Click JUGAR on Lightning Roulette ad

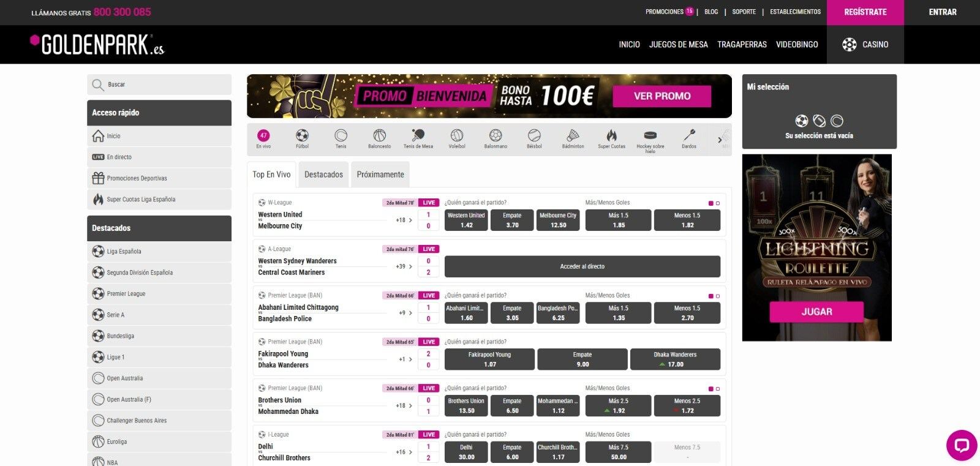tap(816, 312)
